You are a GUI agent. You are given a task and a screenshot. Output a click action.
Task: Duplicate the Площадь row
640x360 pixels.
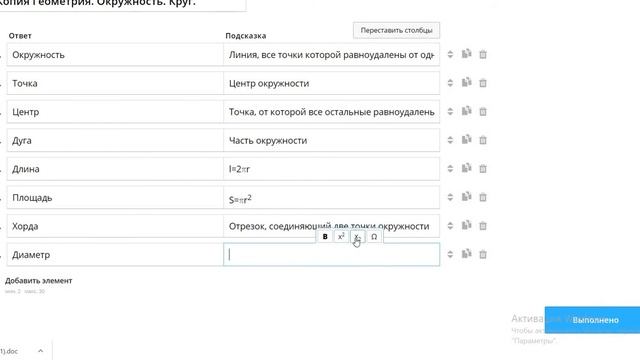click(x=467, y=197)
